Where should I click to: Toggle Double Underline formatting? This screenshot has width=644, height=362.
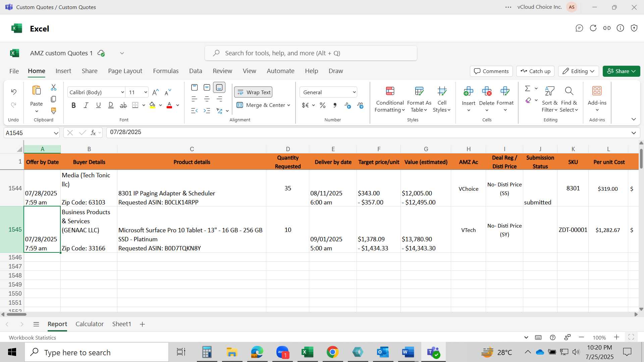(111, 105)
